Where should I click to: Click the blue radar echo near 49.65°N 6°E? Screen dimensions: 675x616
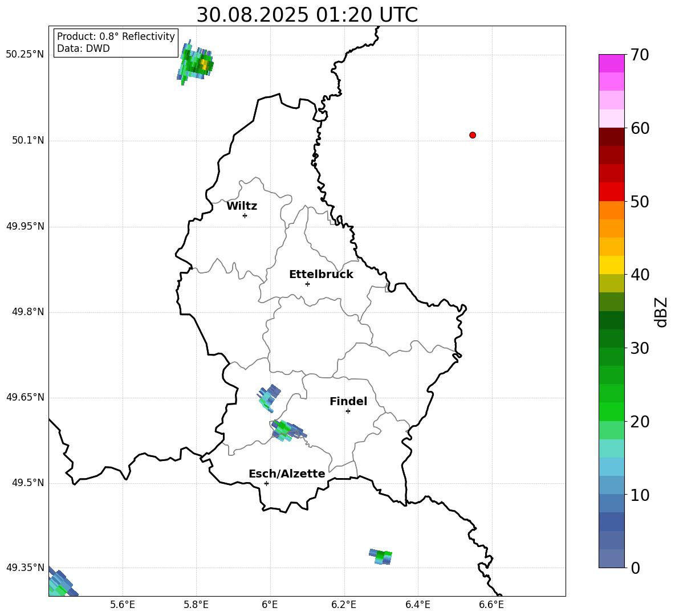(x=270, y=398)
